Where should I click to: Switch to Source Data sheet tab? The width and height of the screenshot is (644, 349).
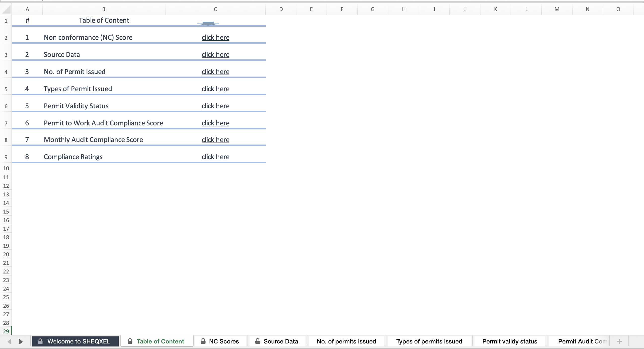[277, 341]
